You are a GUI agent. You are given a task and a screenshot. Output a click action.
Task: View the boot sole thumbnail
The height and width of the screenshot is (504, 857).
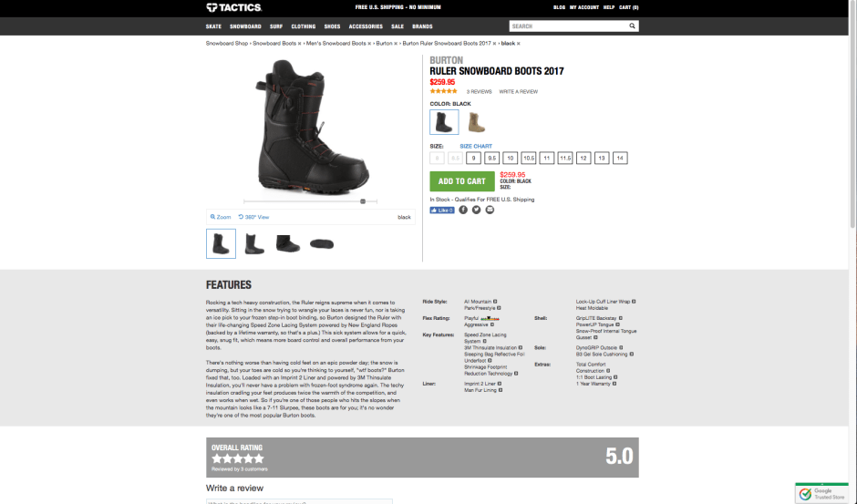pyautogui.click(x=321, y=244)
